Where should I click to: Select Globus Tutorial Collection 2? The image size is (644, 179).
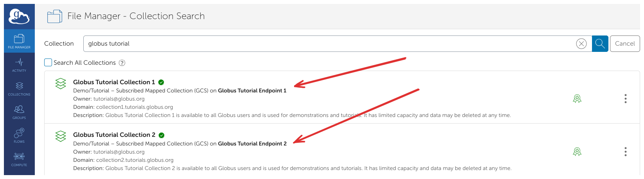[114, 135]
